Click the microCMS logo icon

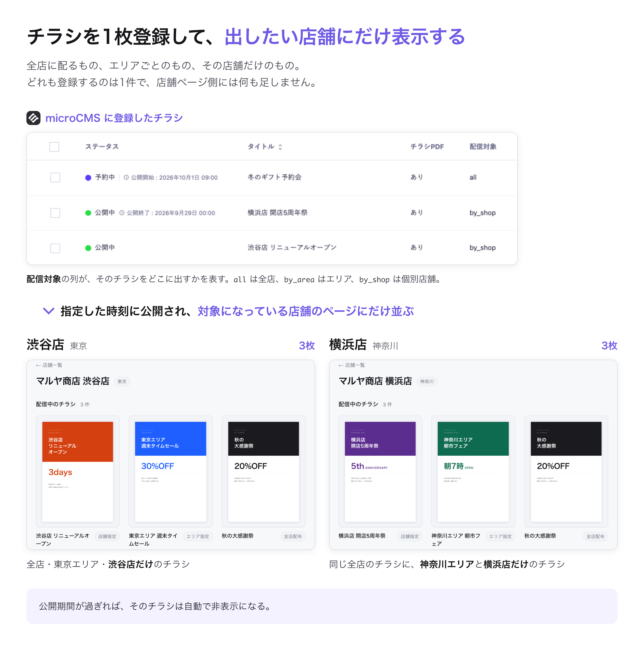[34, 118]
